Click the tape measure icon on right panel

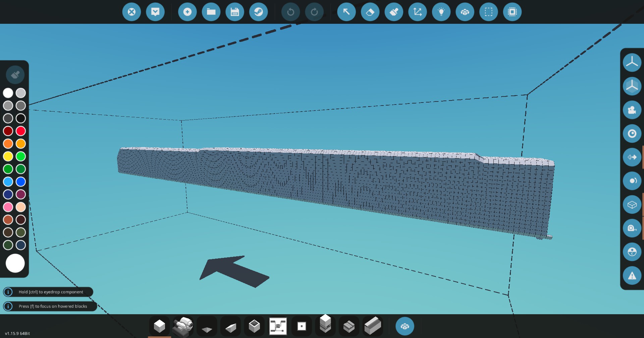(632, 228)
